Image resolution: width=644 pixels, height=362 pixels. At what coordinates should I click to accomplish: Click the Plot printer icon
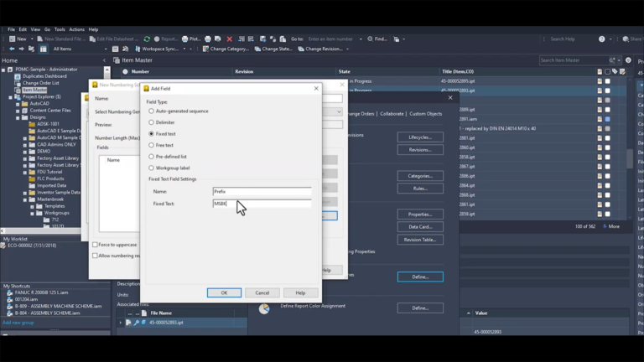[184, 39]
